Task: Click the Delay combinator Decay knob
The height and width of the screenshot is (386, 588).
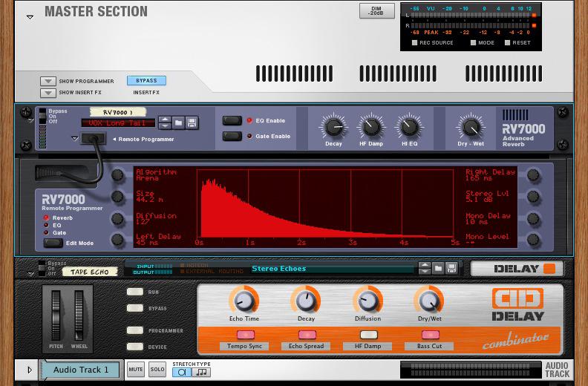Action: [306, 301]
